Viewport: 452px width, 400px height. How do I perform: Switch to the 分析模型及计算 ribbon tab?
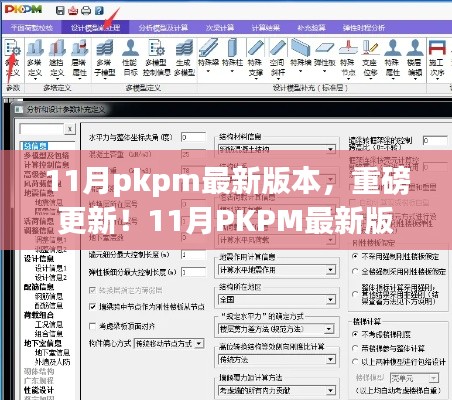pos(163,27)
